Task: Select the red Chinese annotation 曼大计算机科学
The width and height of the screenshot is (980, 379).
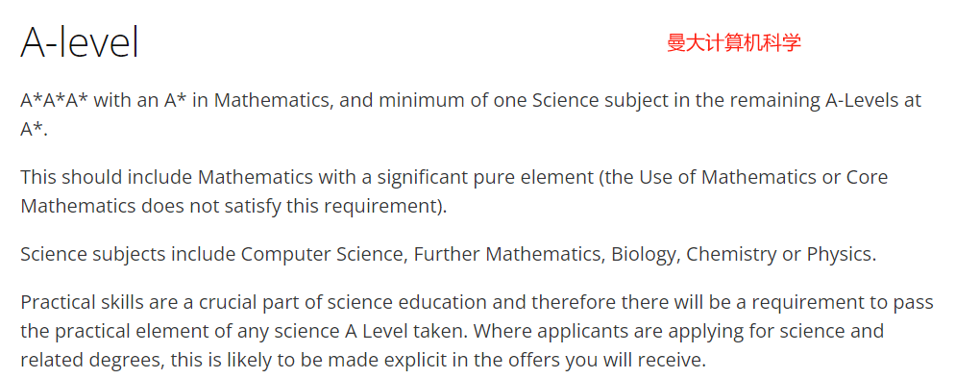Action: point(734,43)
